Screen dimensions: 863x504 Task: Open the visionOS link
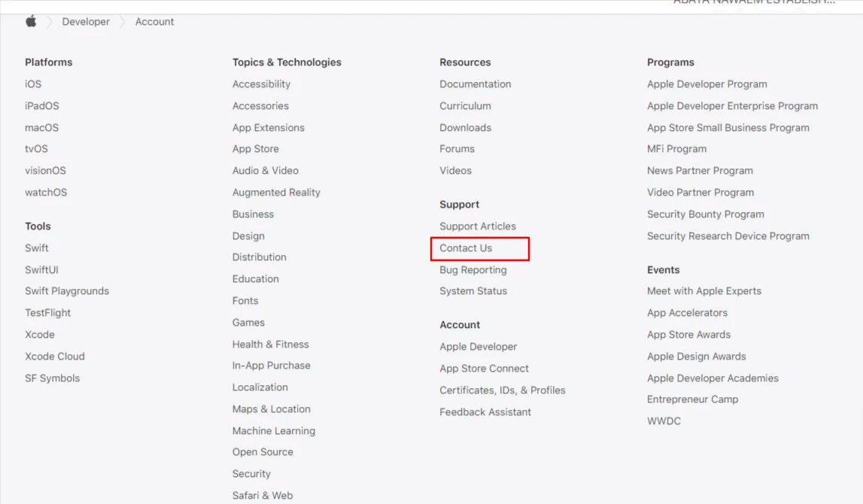(45, 171)
